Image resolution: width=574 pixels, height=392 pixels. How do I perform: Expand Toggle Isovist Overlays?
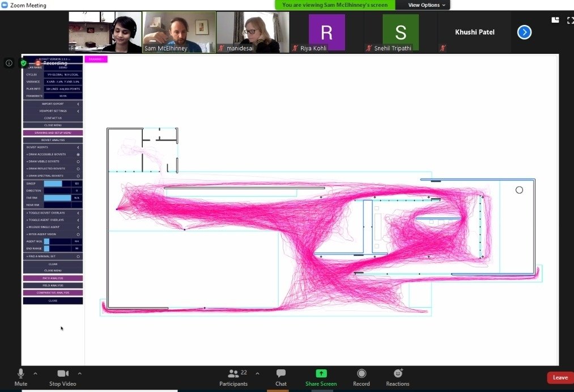tap(53, 212)
